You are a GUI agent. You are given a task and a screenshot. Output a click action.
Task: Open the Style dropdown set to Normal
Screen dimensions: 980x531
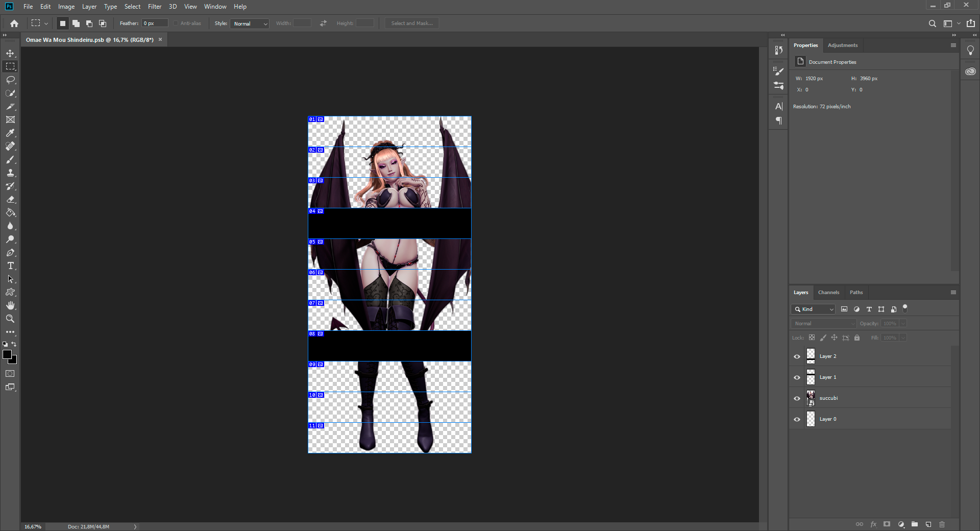250,23
